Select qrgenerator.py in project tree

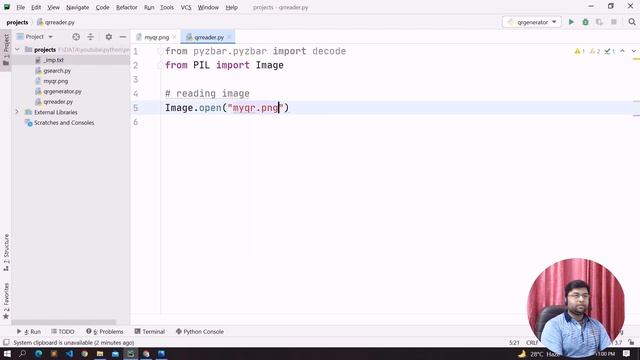62,91
